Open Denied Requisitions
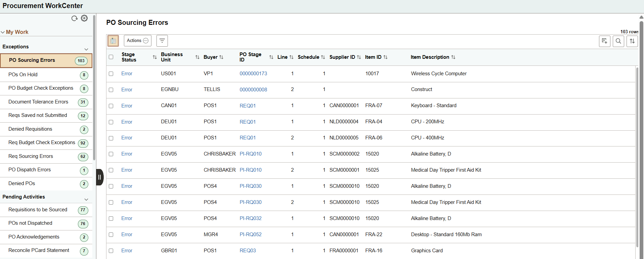Screen dimensions: 644x259 click(46, 129)
